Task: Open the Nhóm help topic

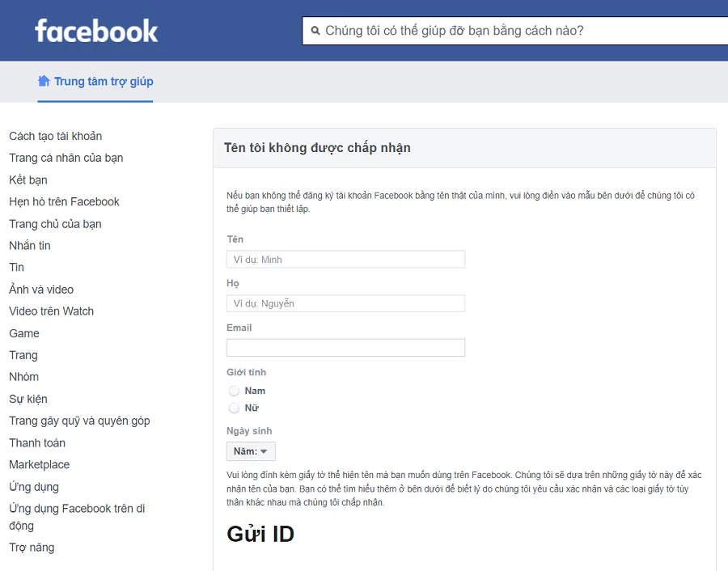Action: pos(23,377)
